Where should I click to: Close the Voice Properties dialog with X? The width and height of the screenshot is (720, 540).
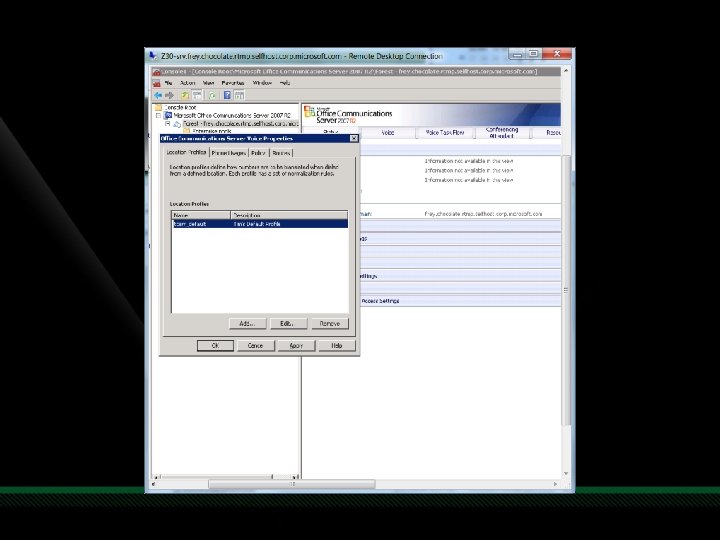(354, 138)
